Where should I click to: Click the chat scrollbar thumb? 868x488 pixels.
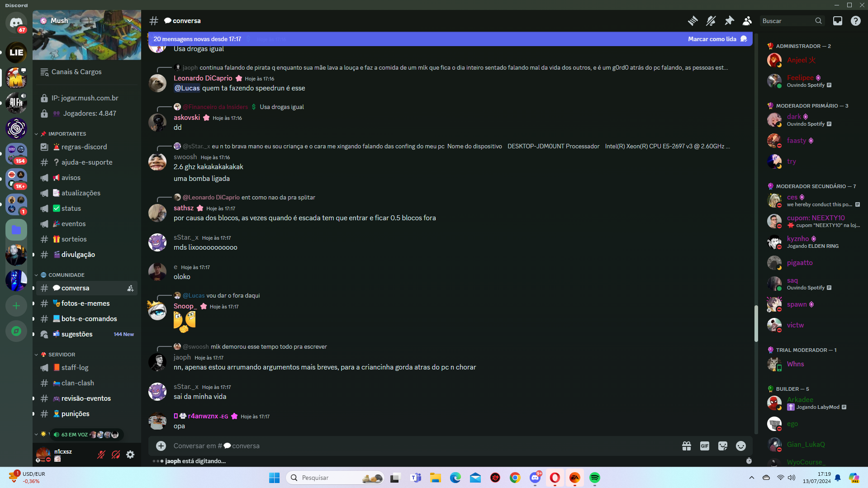coord(756,324)
